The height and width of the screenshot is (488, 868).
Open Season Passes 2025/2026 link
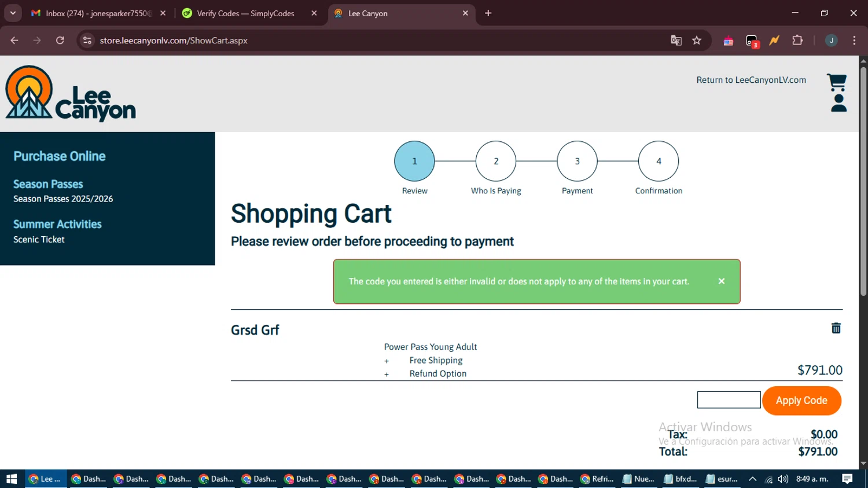point(63,199)
